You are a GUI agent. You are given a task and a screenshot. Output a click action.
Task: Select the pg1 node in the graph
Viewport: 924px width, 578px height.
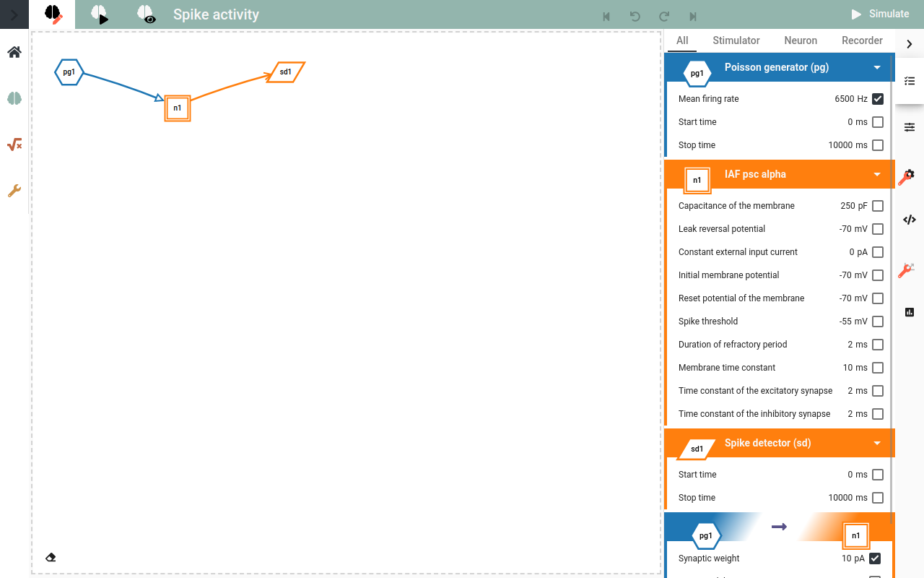pyautogui.click(x=69, y=72)
